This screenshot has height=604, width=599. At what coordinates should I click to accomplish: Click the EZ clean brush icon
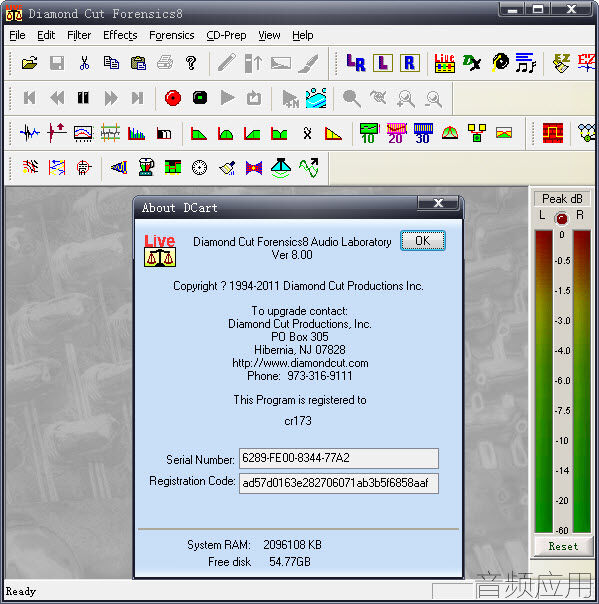pyautogui.click(x=561, y=63)
